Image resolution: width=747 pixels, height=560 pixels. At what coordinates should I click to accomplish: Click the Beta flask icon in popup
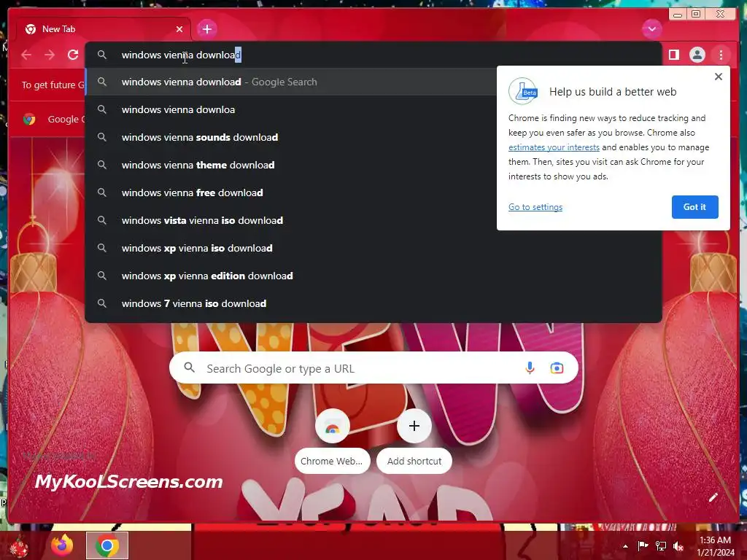coord(523,91)
